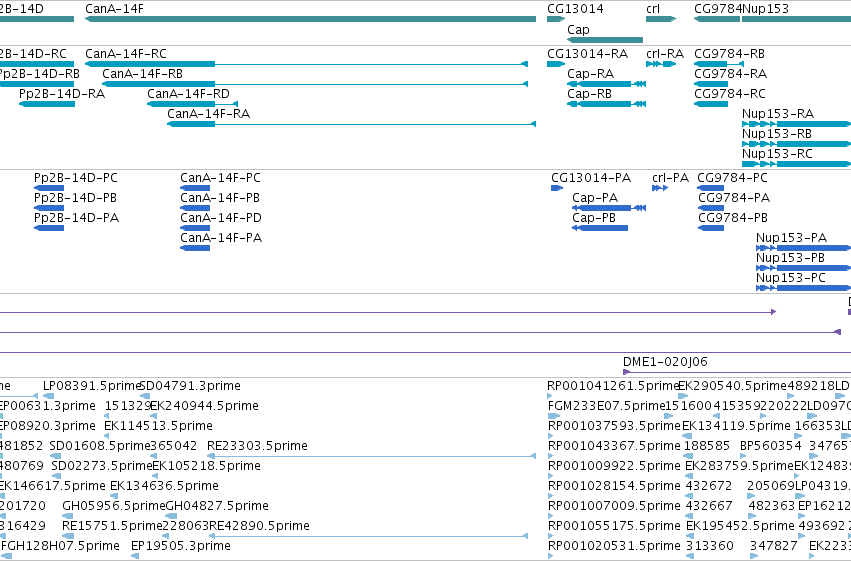Select the crl-RA transcript label
This screenshot has width=851, height=561.
coord(665,54)
